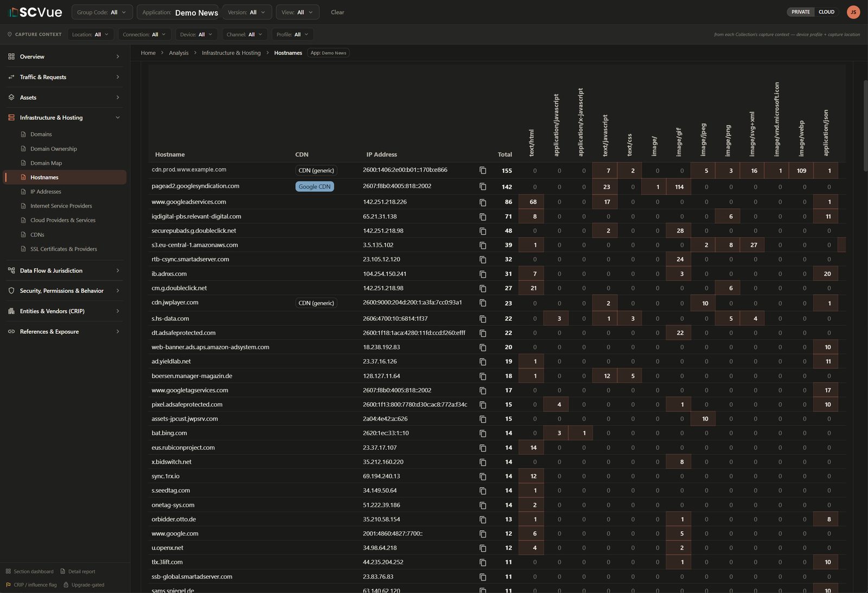The width and height of the screenshot is (868, 593).
Task: Click the JS user avatar icon
Action: pyautogui.click(x=853, y=12)
